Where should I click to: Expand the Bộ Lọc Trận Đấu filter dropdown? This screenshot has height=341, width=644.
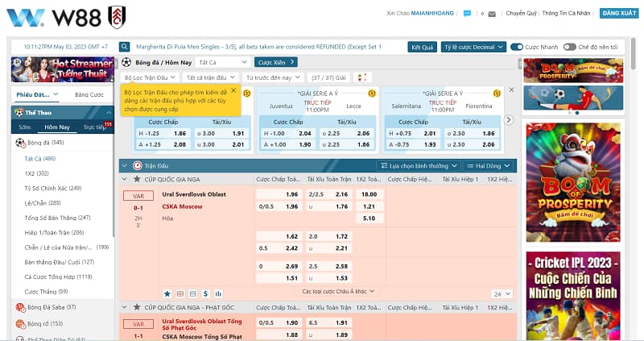(x=151, y=77)
